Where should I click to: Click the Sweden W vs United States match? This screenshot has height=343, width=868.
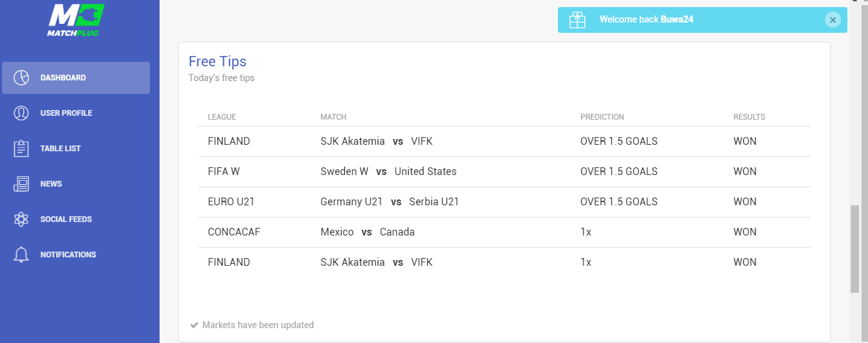pyautogui.click(x=389, y=172)
